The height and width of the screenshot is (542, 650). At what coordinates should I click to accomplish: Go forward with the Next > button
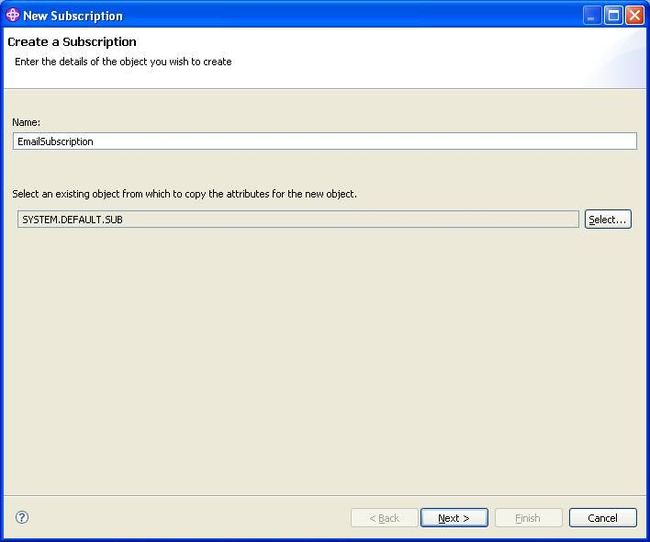coord(454,518)
